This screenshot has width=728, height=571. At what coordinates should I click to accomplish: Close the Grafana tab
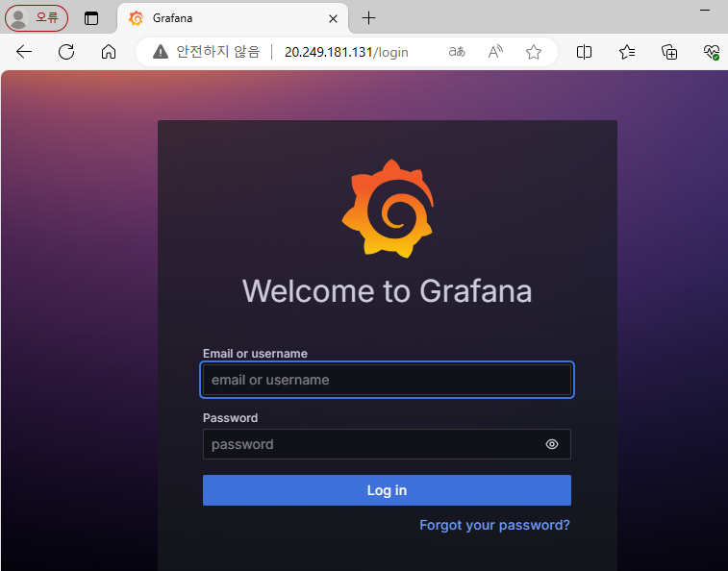333,18
